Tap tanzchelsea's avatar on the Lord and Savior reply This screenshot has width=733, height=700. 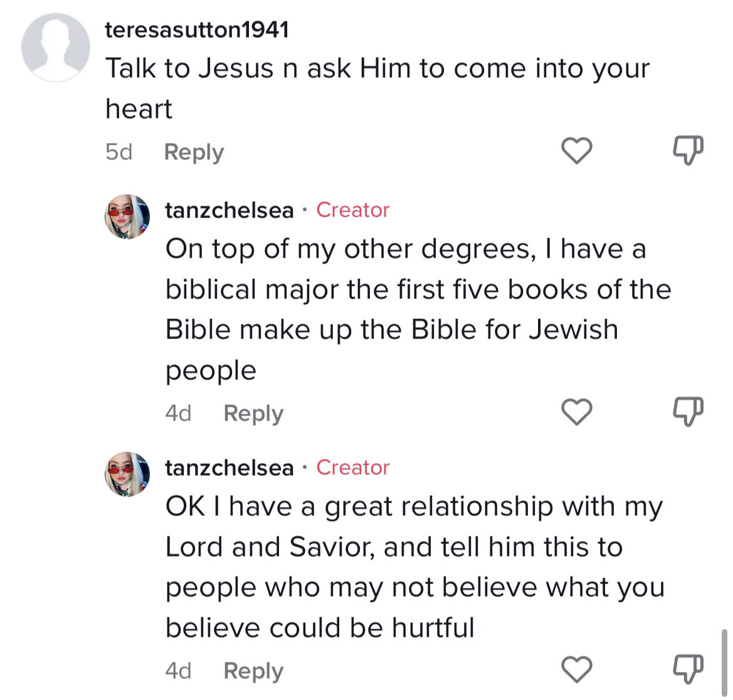tap(127, 474)
